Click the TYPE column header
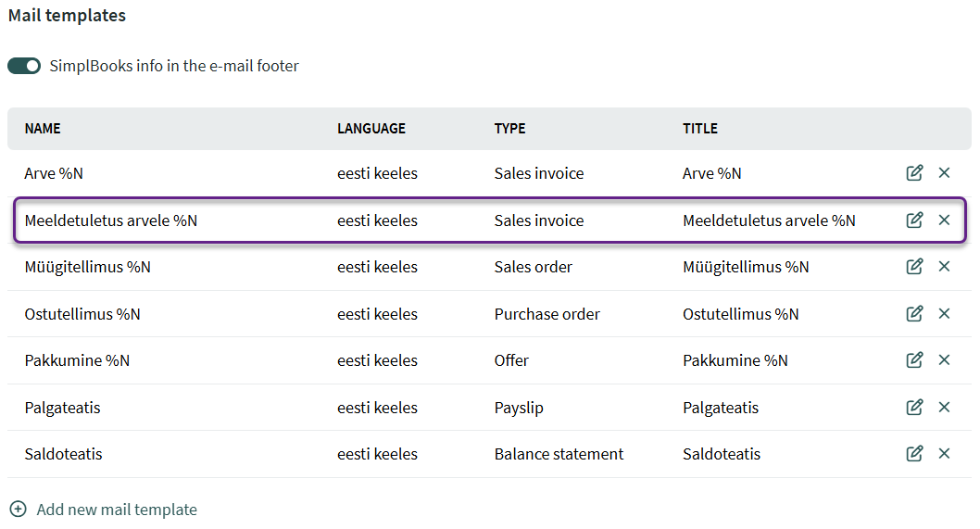 (x=510, y=129)
